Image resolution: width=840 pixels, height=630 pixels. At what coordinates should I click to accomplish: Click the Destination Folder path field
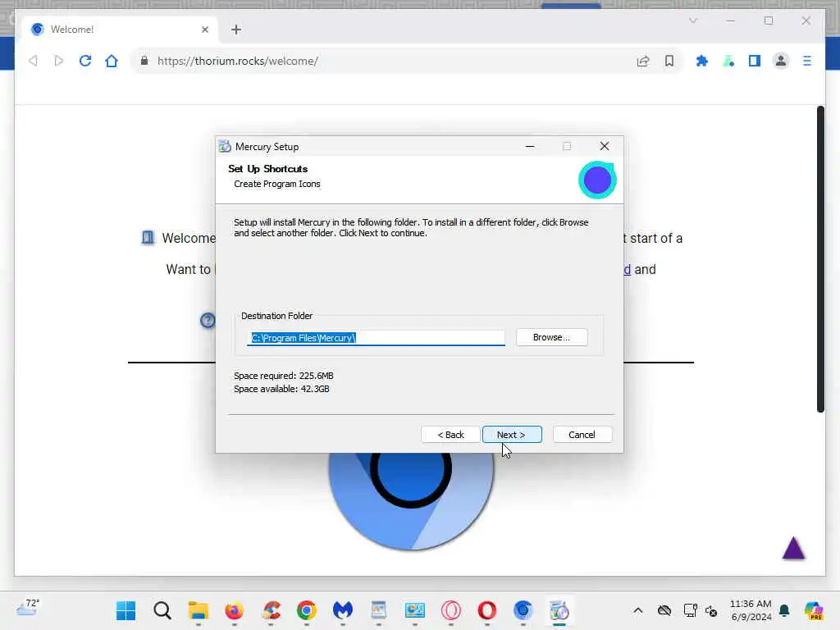(x=376, y=337)
